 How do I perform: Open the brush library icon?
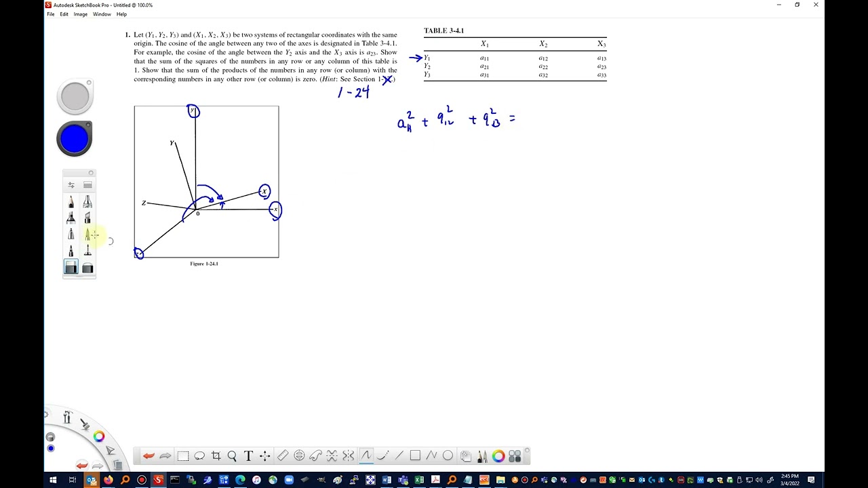click(x=87, y=184)
